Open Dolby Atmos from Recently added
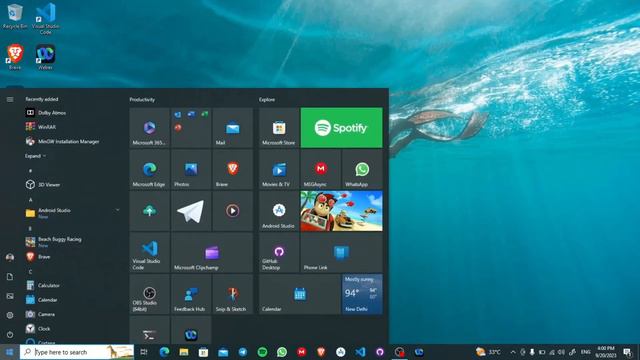 coord(73,113)
